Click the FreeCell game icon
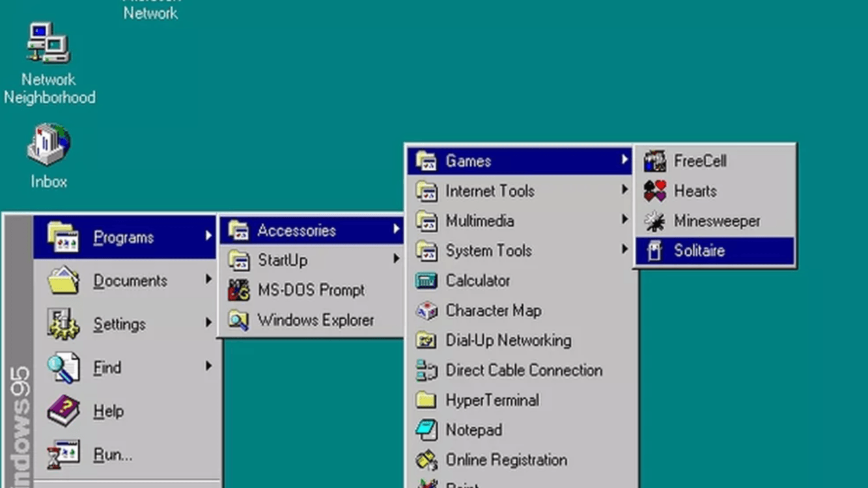Screen dimensions: 868x488 (655, 161)
